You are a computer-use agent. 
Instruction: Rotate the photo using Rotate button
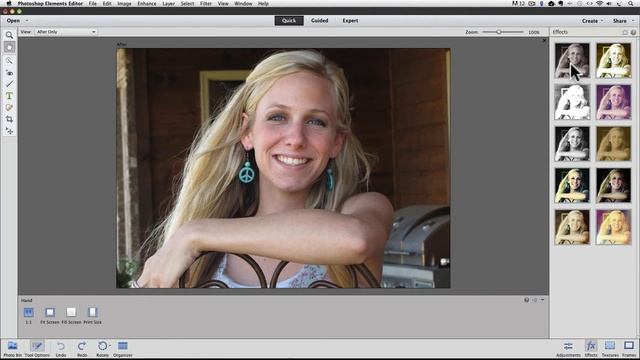[102, 349]
